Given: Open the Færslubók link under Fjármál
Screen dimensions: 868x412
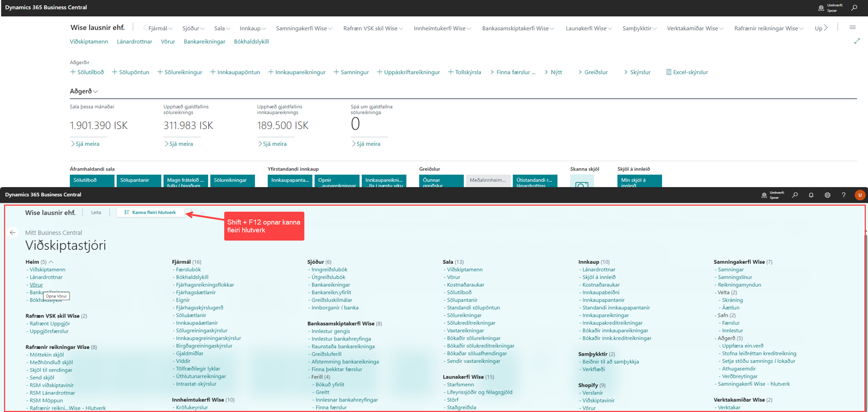Looking at the screenshot, I should coord(188,270).
